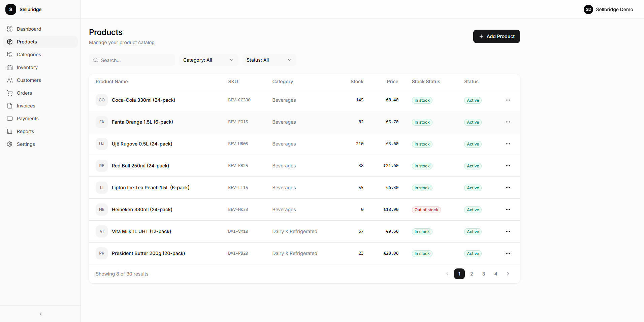Click the Customers people icon
The width and height of the screenshot is (644, 322).
click(x=10, y=80)
